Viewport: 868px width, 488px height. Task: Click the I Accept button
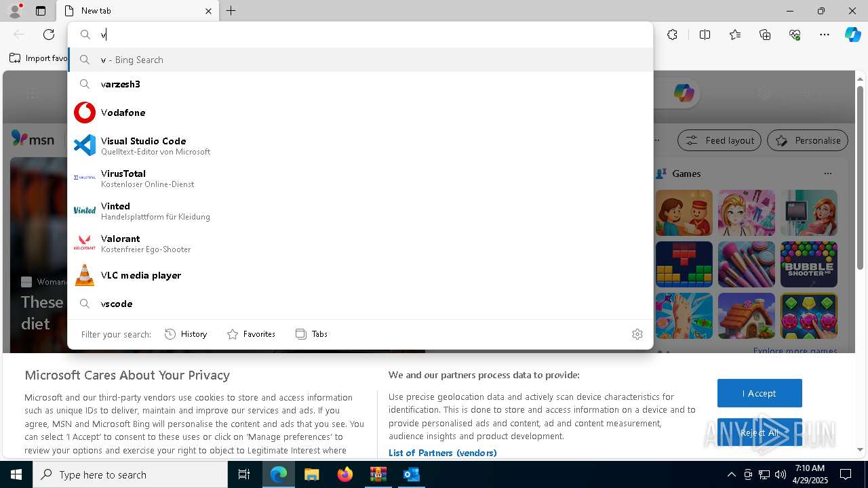pyautogui.click(x=759, y=393)
